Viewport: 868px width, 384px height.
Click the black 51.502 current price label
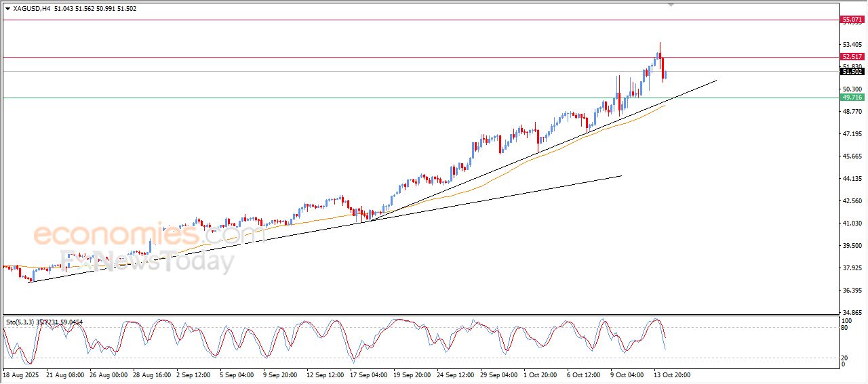point(852,72)
